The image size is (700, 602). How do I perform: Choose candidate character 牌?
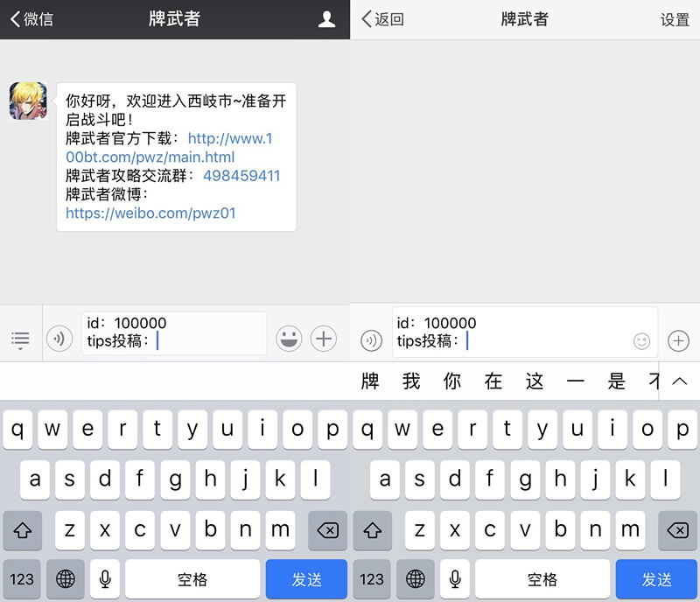pos(370,381)
